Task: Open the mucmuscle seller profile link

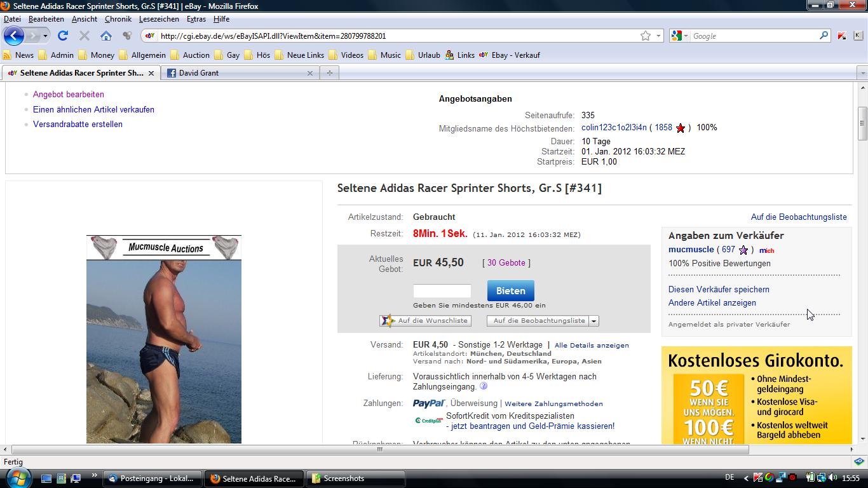Action: click(691, 250)
